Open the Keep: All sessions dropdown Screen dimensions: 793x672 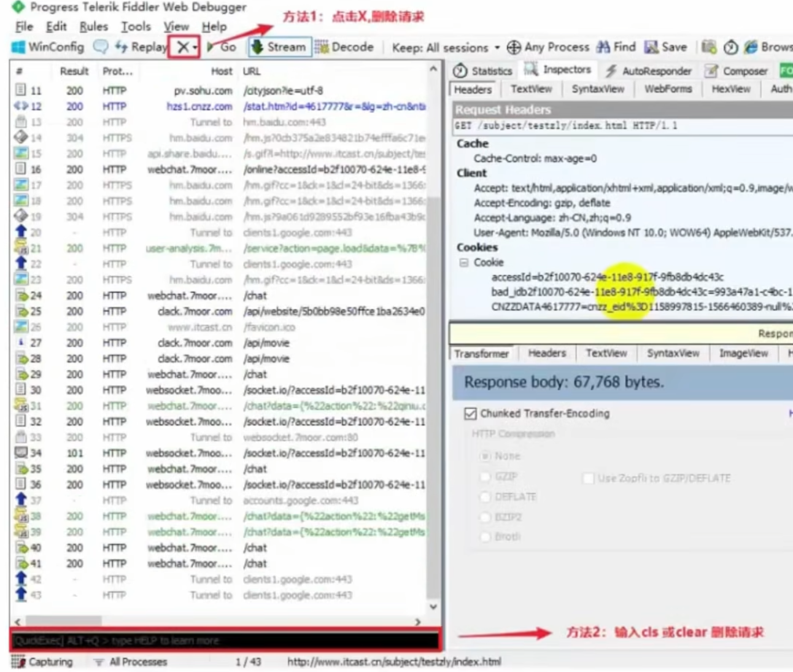point(446,47)
